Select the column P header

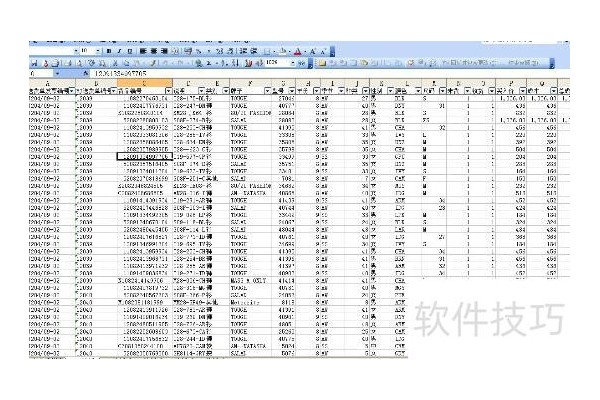click(x=511, y=83)
